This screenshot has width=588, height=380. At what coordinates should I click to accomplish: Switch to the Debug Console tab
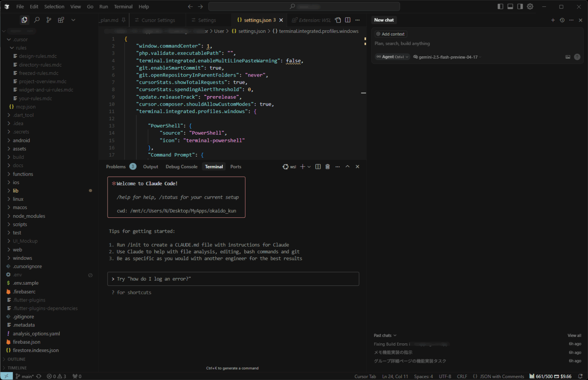click(181, 167)
